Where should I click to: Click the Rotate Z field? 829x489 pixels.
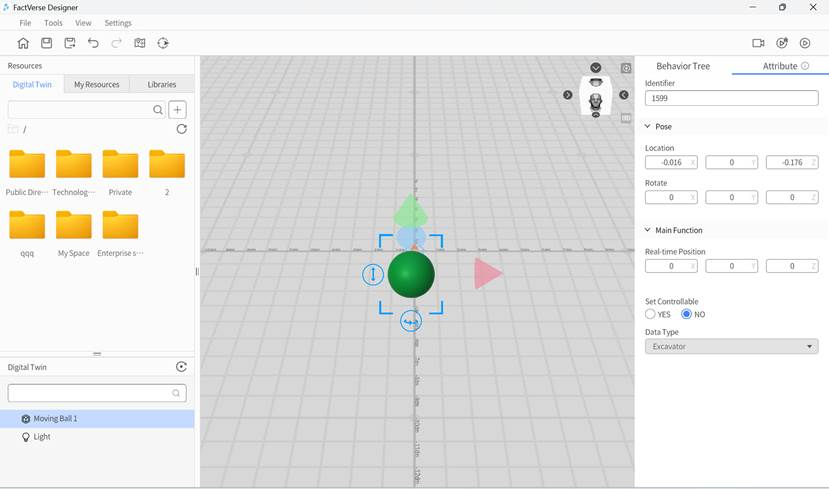792,197
